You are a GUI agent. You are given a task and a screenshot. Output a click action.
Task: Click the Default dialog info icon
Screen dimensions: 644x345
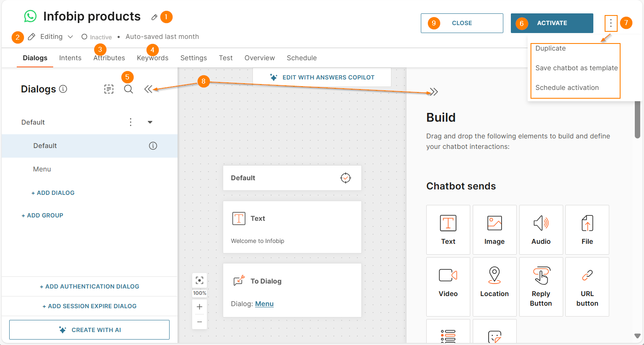[x=153, y=146]
